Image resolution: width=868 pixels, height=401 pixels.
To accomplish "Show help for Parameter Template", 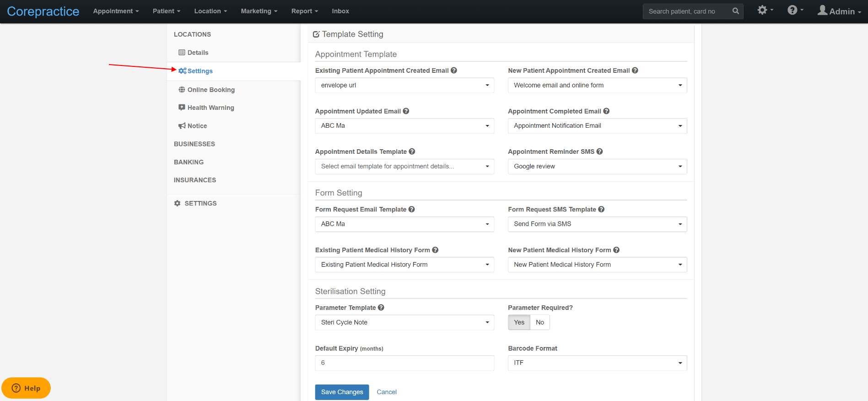I will (x=381, y=308).
